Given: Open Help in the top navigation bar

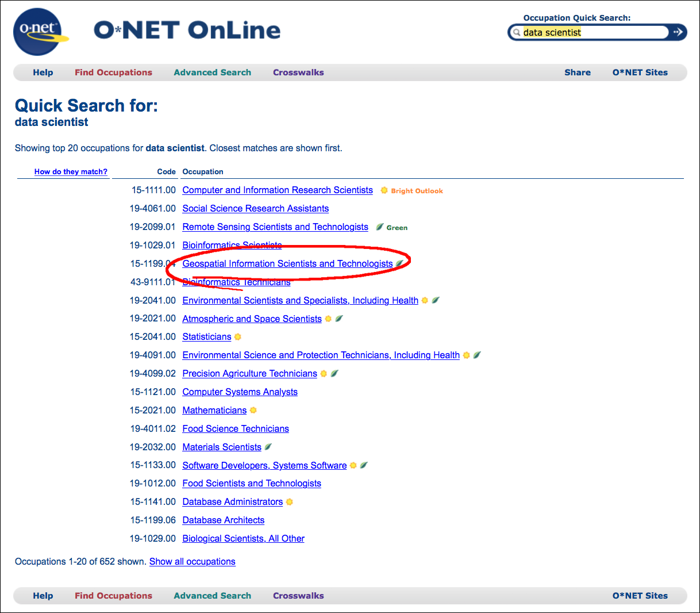Looking at the screenshot, I should [x=43, y=72].
